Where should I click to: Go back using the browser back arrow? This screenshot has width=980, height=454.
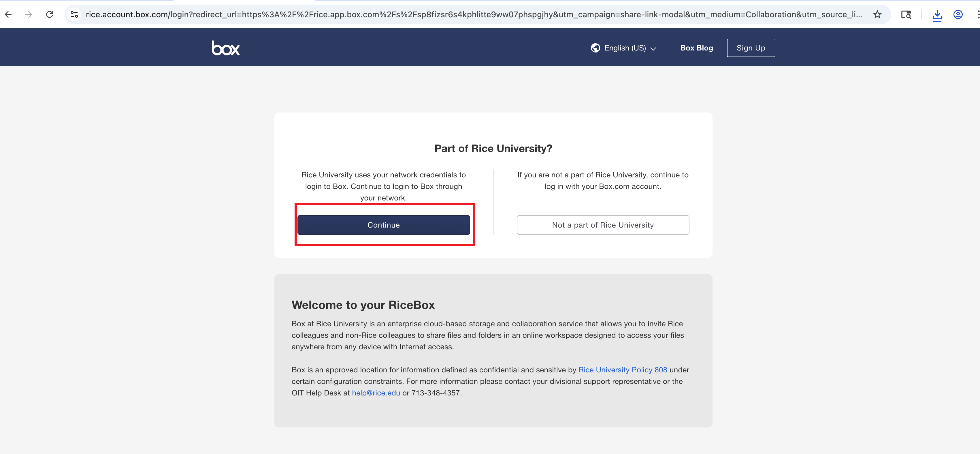8,14
